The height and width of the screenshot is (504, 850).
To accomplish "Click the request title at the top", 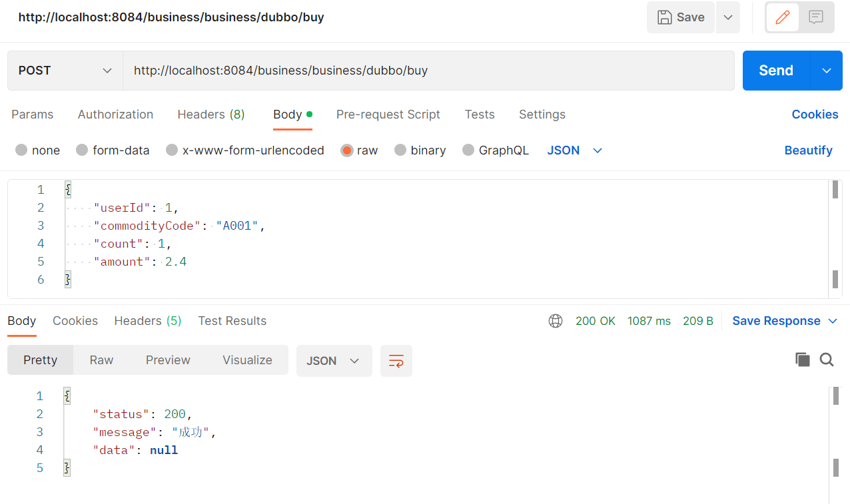I will [171, 17].
